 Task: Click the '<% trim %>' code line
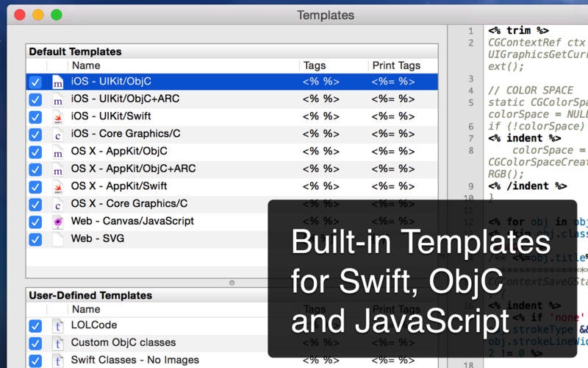click(x=518, y=30)
